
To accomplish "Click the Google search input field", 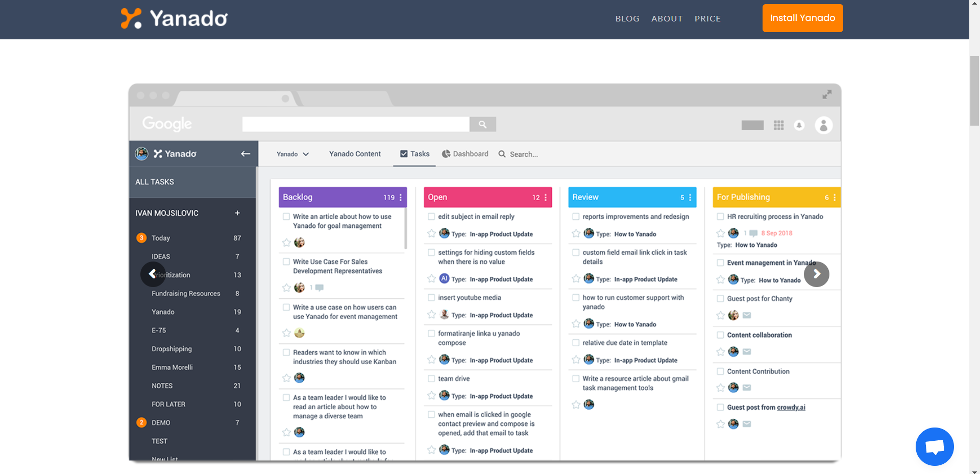I will [356, 124].
